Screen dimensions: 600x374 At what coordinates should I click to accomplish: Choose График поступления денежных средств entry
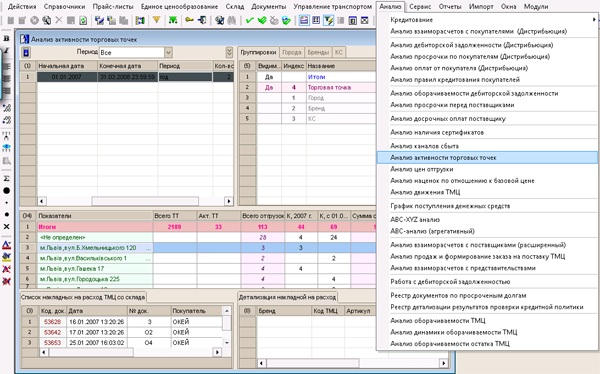click(x=450, y=206)
